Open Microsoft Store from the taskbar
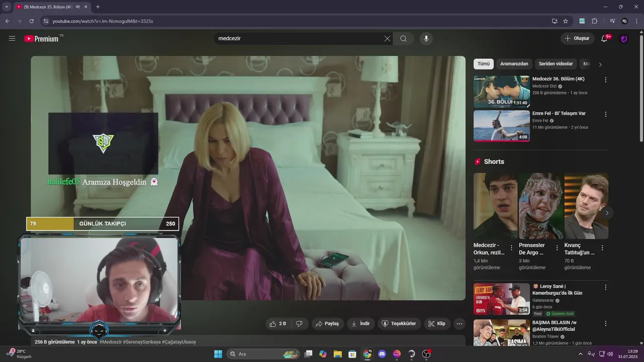Image resolution: width=644 pixels, height=362 pixels. pyautogui.click(x=353, y=354)
